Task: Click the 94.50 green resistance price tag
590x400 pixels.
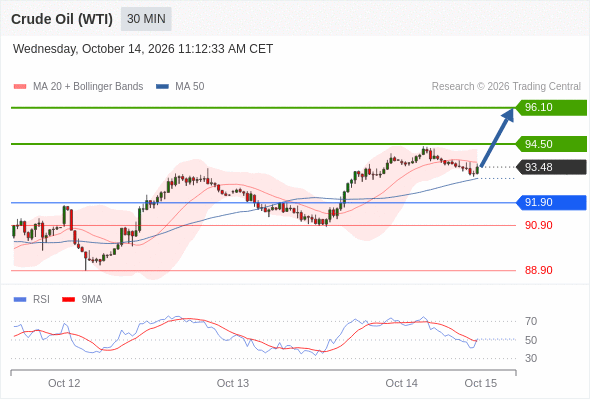Action: click(551, 144)
